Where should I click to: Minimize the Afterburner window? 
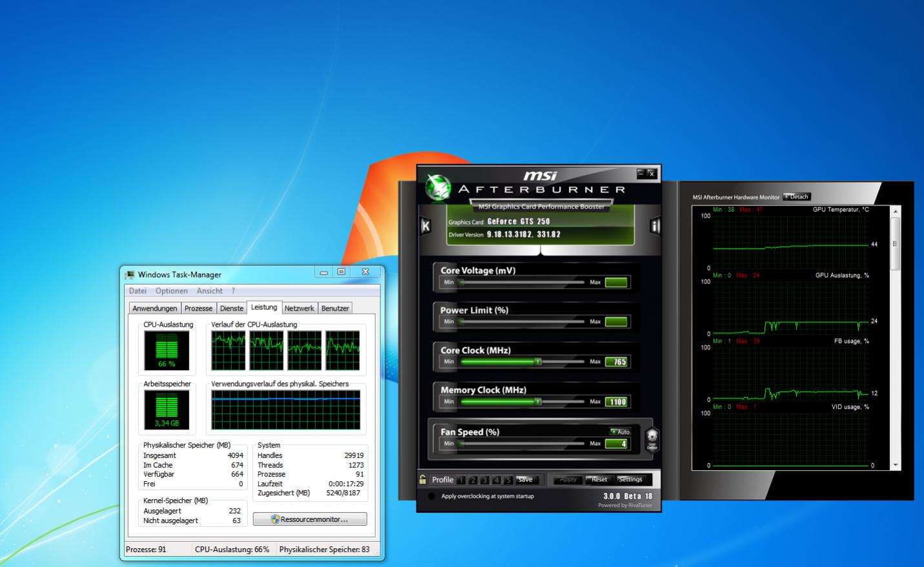click(641, 174)
